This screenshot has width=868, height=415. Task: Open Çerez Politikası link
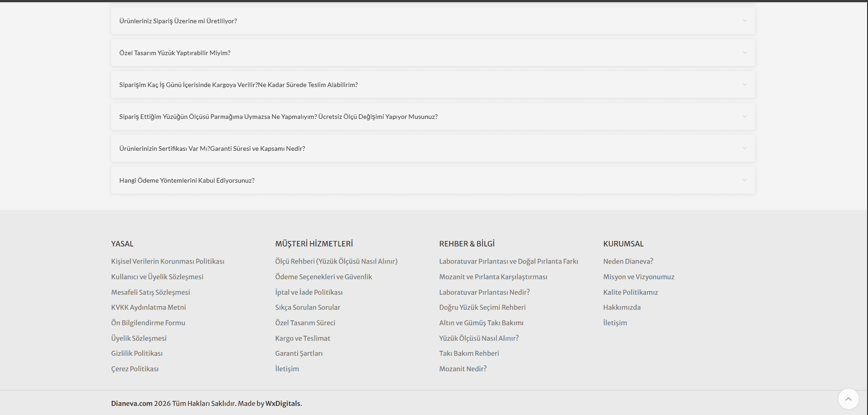coord(135,369)
